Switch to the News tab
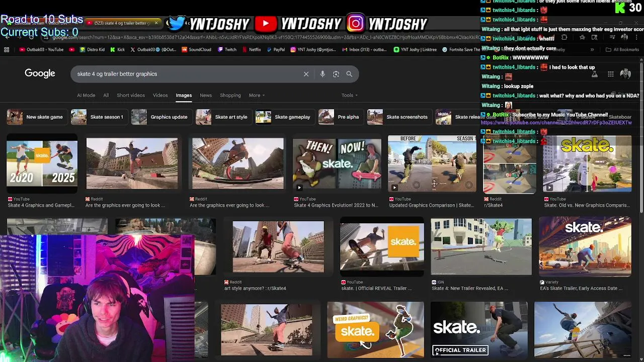Image resolution: width=644 pixels, height=362 pixels. (206, 95)
